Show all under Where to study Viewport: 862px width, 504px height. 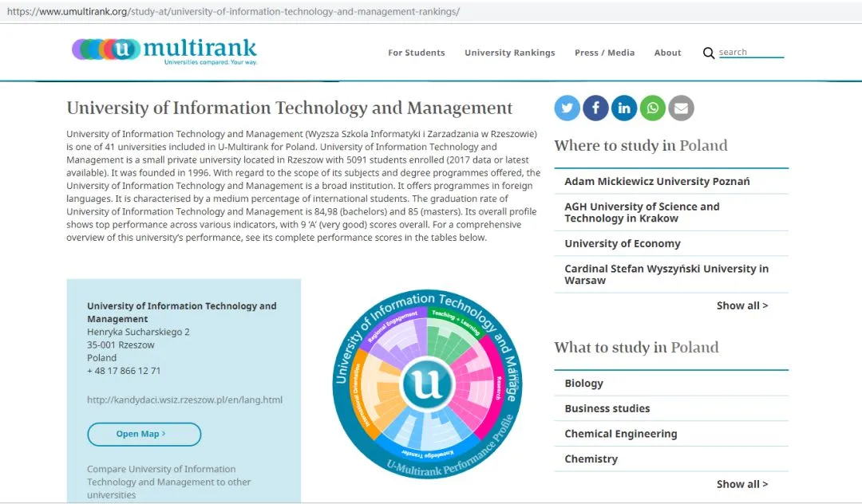click(742, 305)
